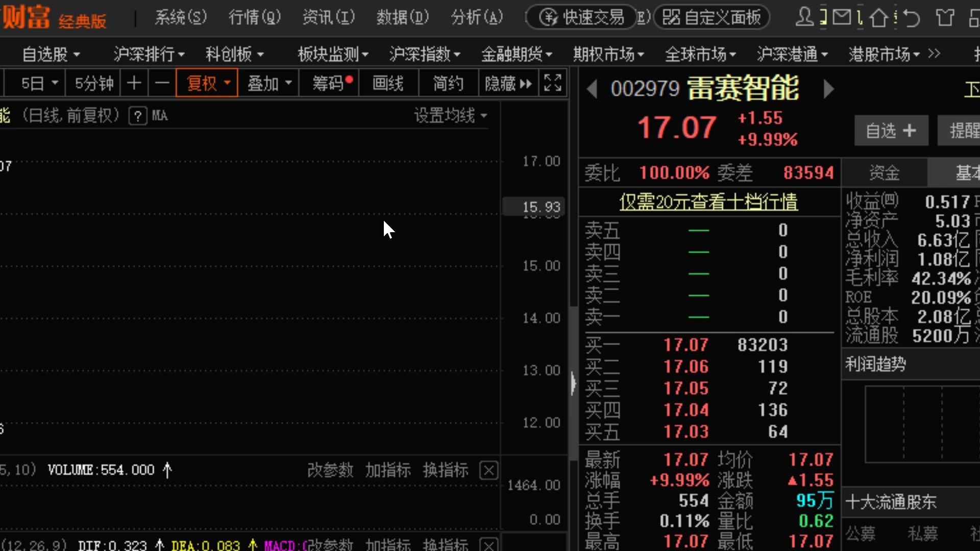Click 加指标 in VOLUME panel
Screen dimensions: 980x551
pyautogui.click(x=388, y=470)
